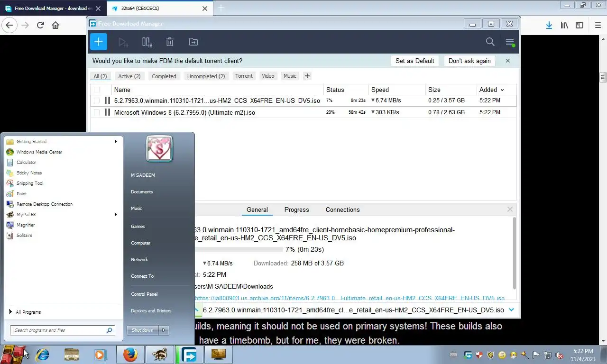Click the download progress bar at 7%
Screen dimensions: 607x364
(239, 249)
